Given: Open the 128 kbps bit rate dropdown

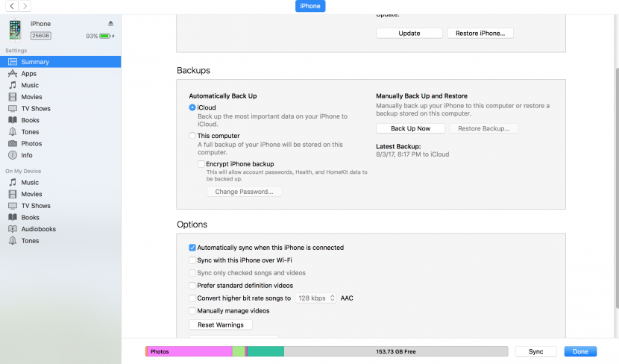Looking at the screenshot, I should click(315, 298).
